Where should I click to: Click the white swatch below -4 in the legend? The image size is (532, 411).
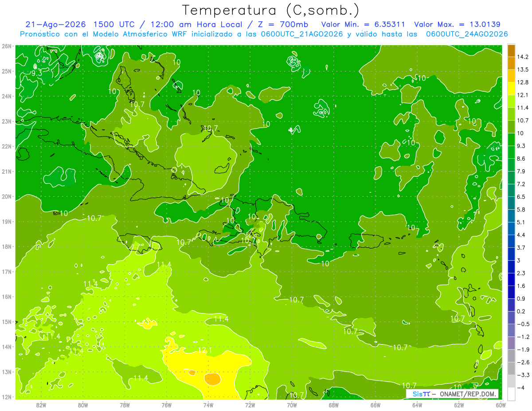[511, 394]
